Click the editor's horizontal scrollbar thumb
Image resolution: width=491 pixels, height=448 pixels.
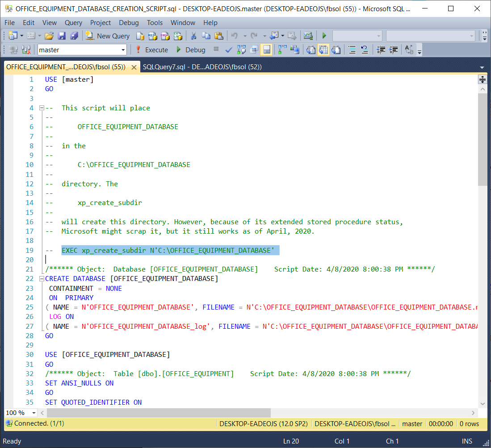pyautogui.click(x=158, y=413)
